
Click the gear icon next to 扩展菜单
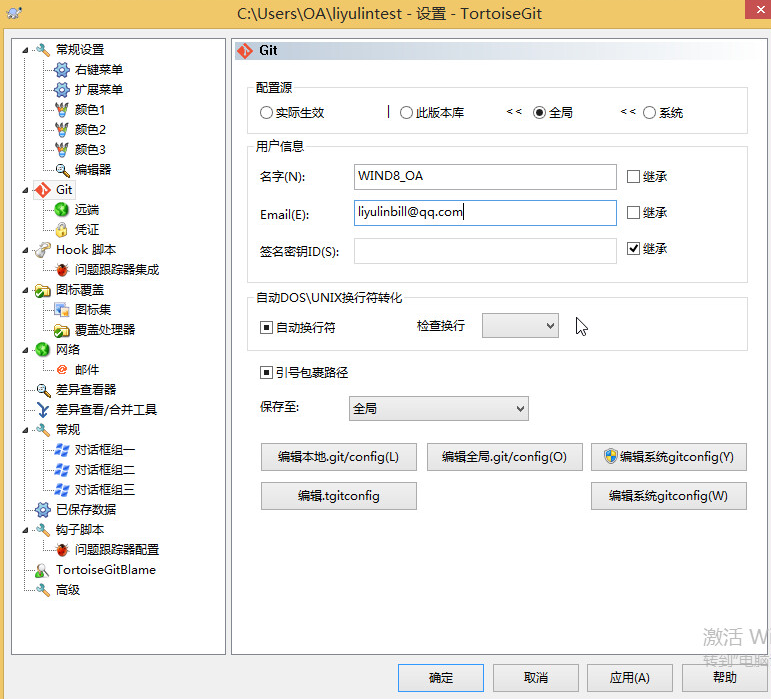[61, 89]
